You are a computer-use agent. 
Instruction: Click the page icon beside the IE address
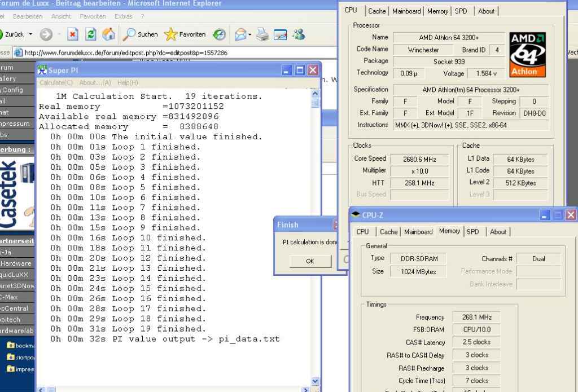click(18, 52)
